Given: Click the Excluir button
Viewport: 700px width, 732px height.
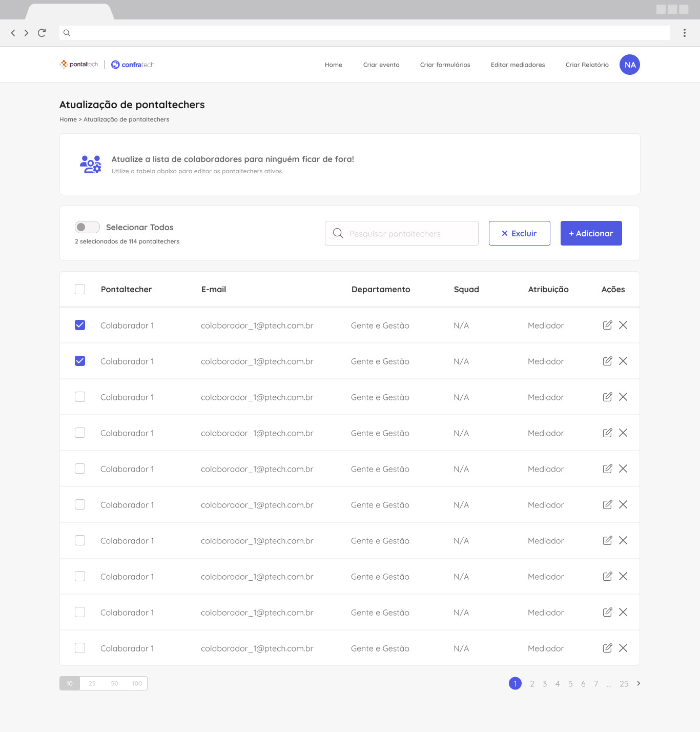Looking at the screenshot, I should (x=520, y=233).
